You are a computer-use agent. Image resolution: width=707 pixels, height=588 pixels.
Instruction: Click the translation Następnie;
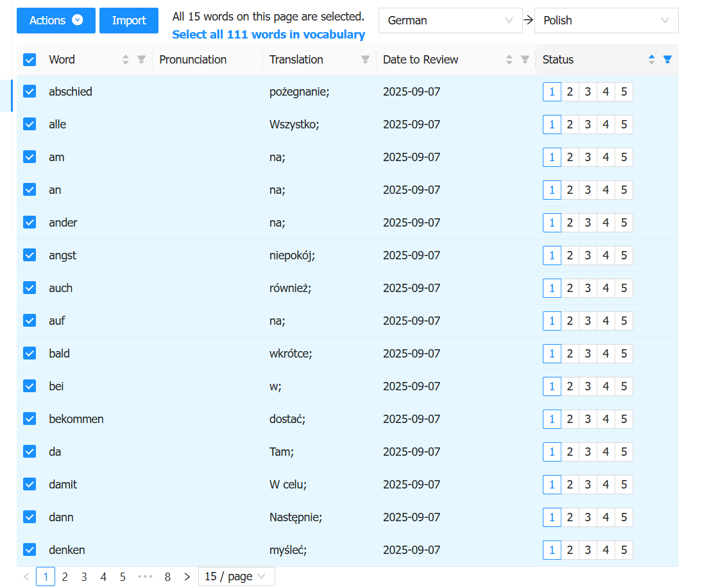(x=296, y=517)
